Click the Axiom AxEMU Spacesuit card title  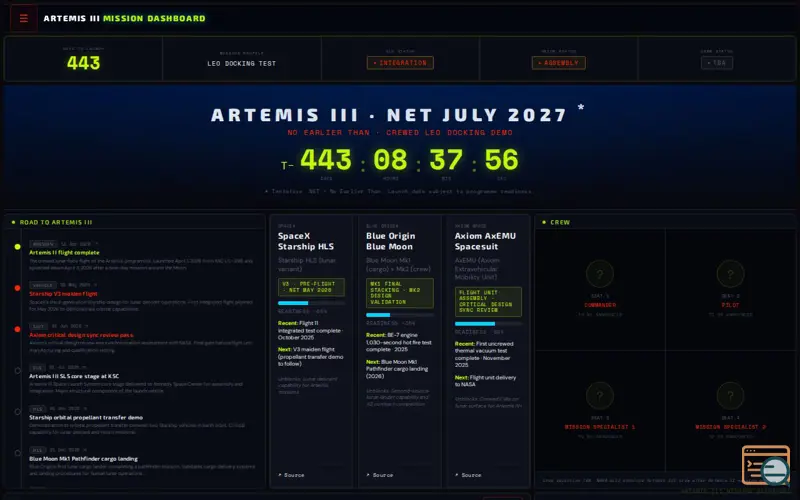coord(485,241)
